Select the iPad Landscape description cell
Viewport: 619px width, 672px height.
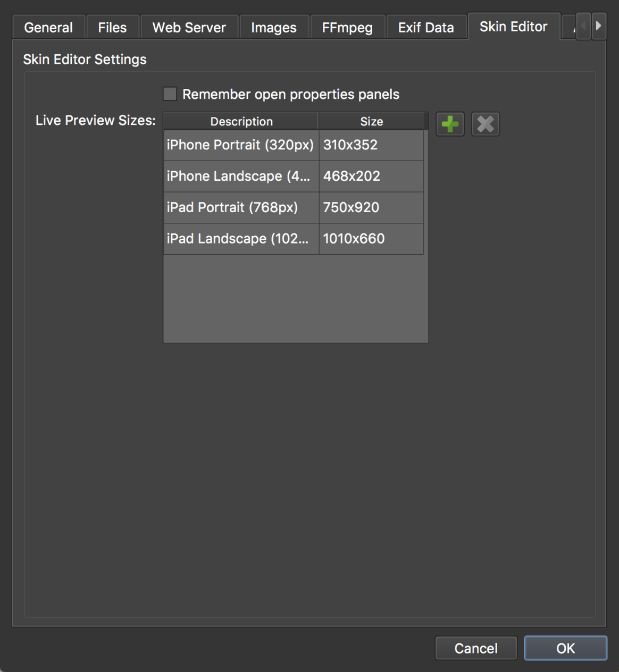coord(241,239)
